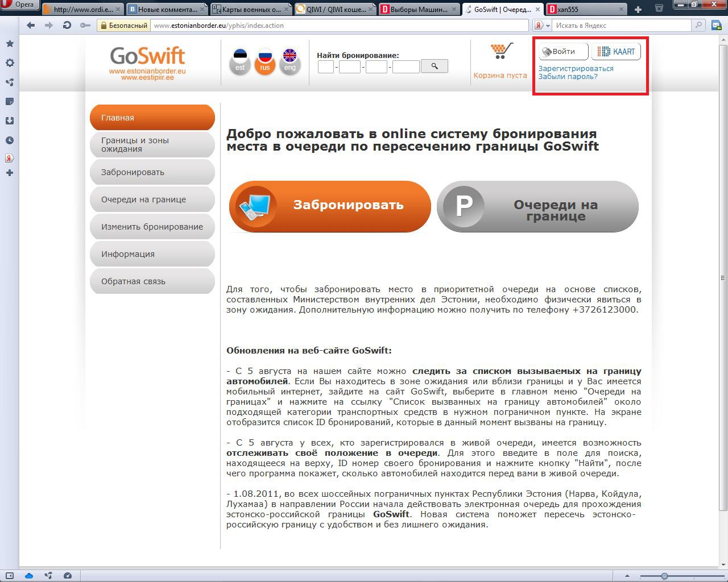Select Главная in the left menu
Viewport: 728px width, 582px height.
152,118
